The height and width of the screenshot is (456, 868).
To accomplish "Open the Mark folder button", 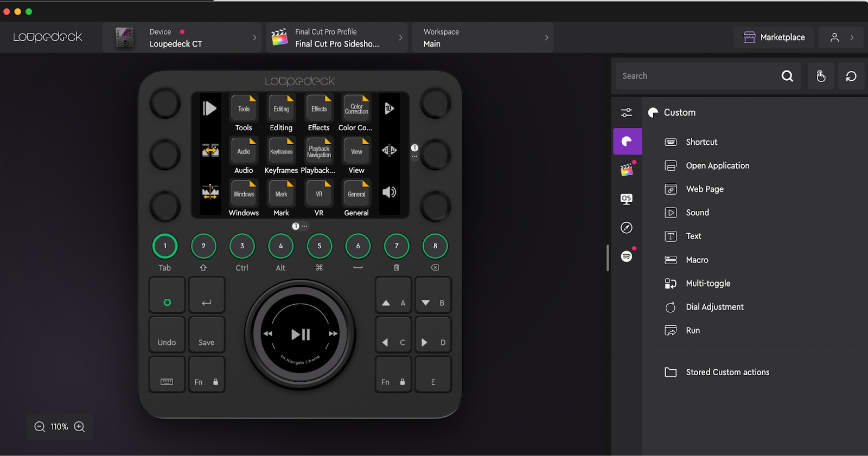I will [x=281, y=194].
